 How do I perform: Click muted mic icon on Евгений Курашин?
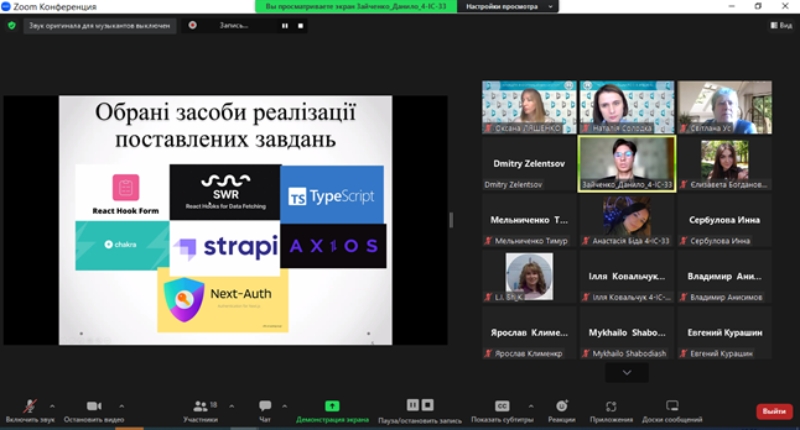click(x=684, y=353)
